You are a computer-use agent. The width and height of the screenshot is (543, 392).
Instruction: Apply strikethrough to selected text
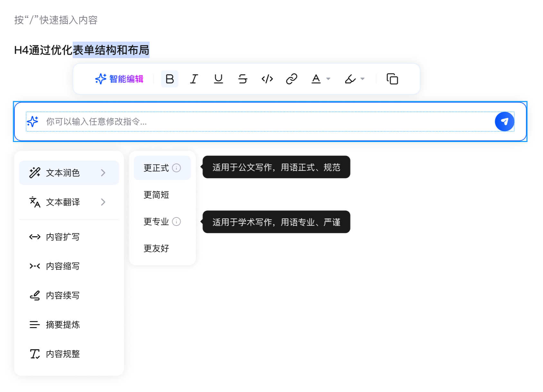click(x=243, y=79)
